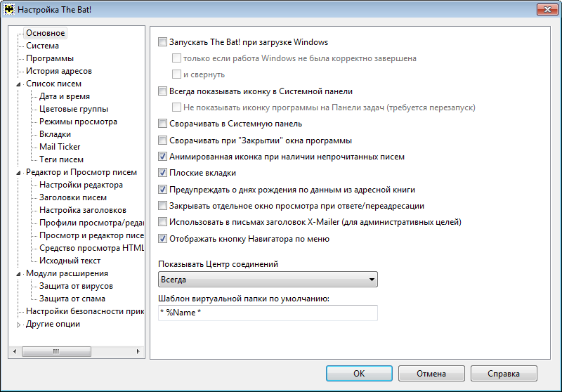Image resolution: width=562 pixels, height=392 pixels.
Task: Open 'Программы' settings section
Action: 50,58
